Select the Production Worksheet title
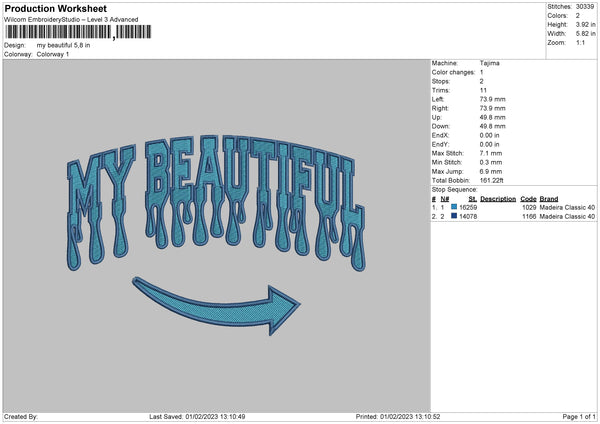The image size is (600, 424). [56, 8]
